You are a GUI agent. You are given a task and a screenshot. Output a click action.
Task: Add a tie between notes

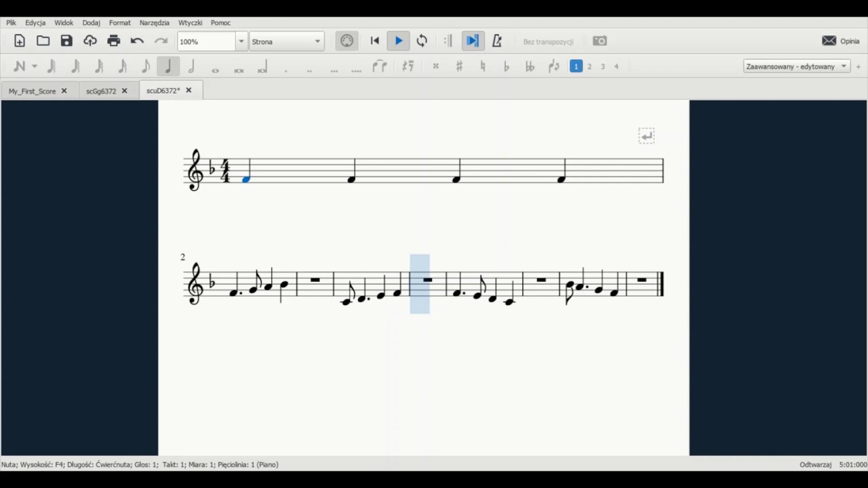click(x=380, y=66)
